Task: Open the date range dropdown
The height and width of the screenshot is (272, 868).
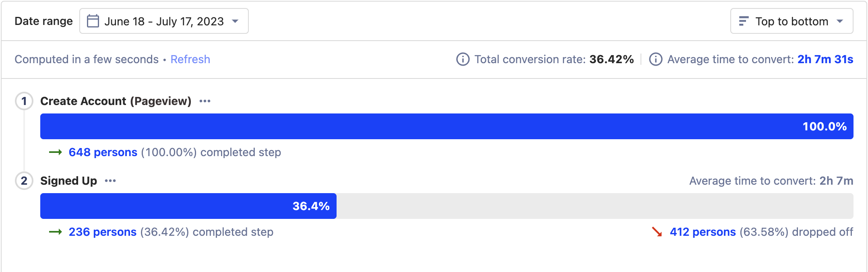Action: [164, 21]
